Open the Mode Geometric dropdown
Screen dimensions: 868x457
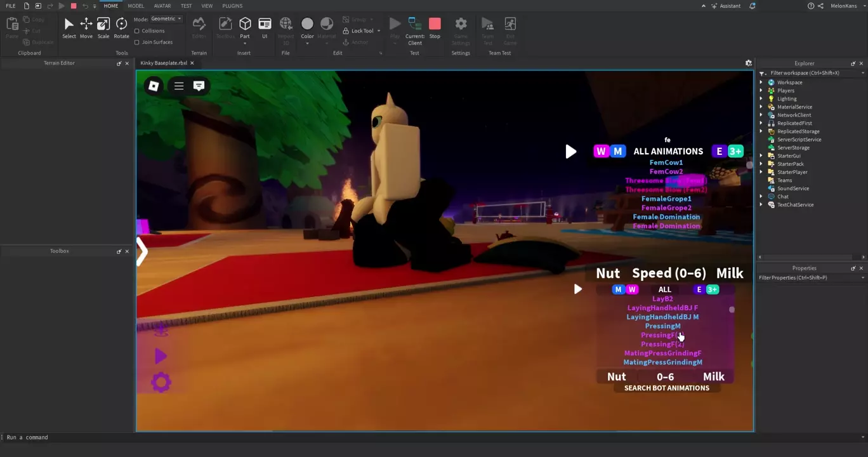click(x=166, y=19)
